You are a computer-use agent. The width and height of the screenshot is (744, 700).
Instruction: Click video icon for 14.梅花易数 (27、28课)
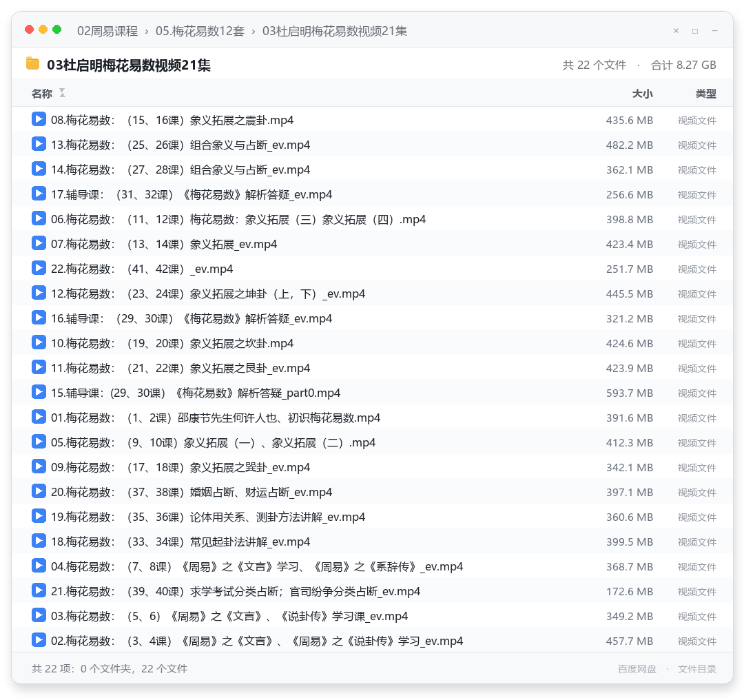coord(39,169)
